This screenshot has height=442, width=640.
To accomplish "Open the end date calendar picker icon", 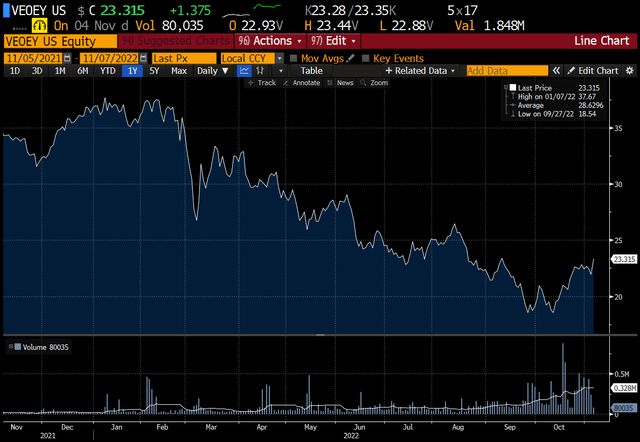I will [143, 58].
